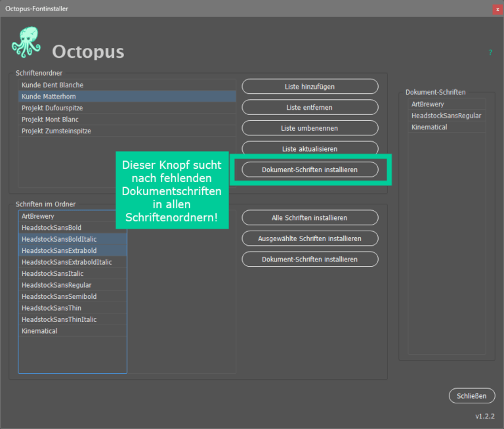The height and width of the screenshot is (429, 504).
Task: Click the Liste entfernen button
Action: 310,108
